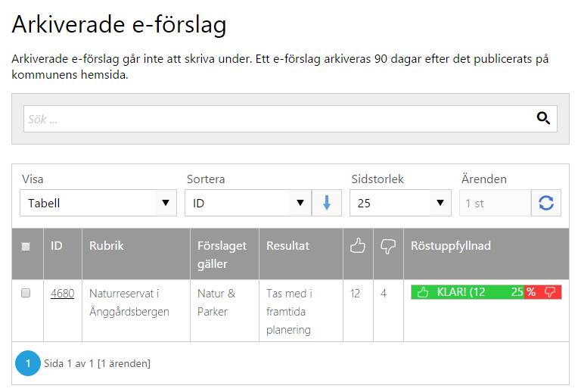
Task: Click the Rubrik column header
Action: click(107, 246)
